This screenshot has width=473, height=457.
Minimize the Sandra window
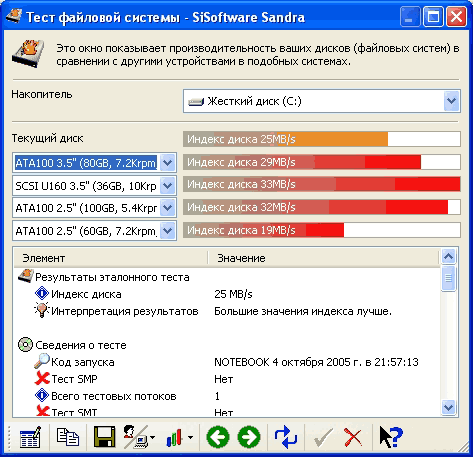[x=409, y=16]
